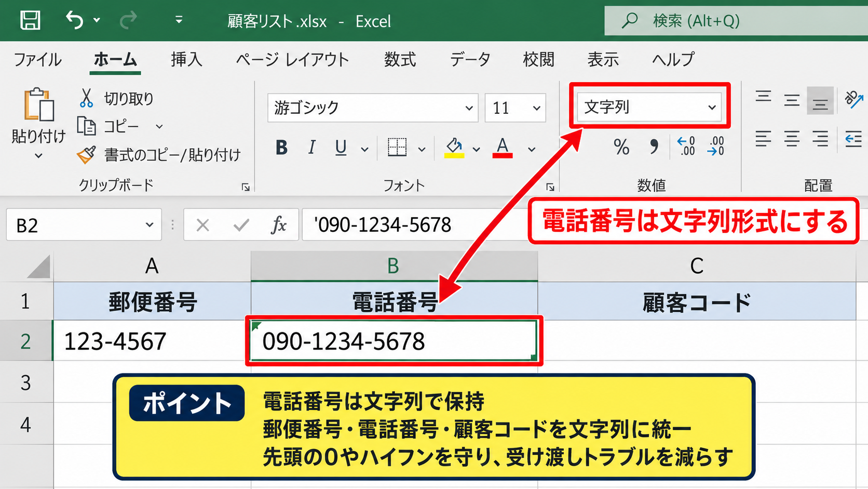This screenshot has width=868, height=489.
Task: Click the Save icon in title bar
Action: (30, 21)
